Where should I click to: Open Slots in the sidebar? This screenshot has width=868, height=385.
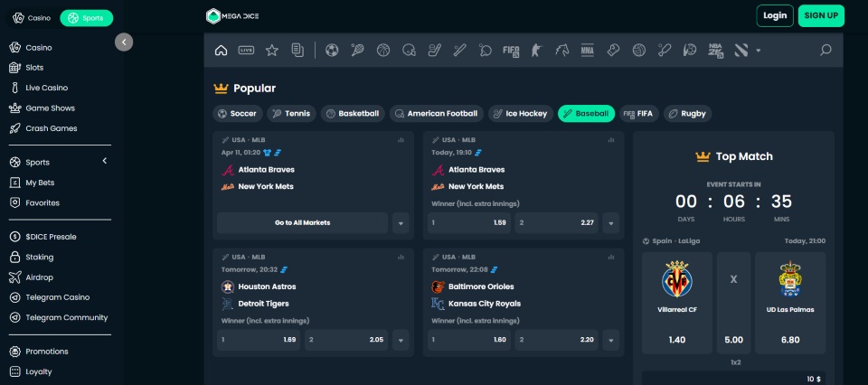click(x=34, y=68)
